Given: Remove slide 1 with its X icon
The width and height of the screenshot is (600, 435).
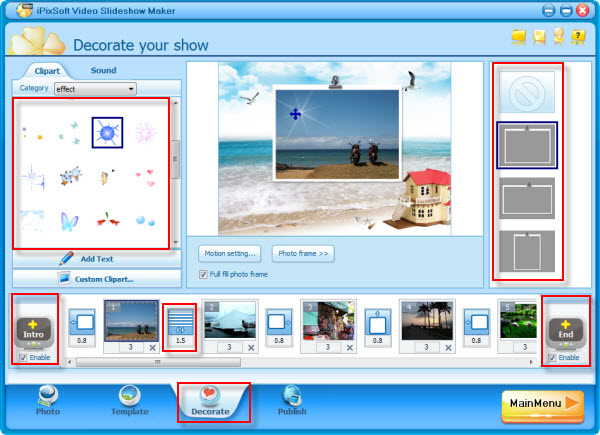Looking at the screenshot, I should (153, 347).
